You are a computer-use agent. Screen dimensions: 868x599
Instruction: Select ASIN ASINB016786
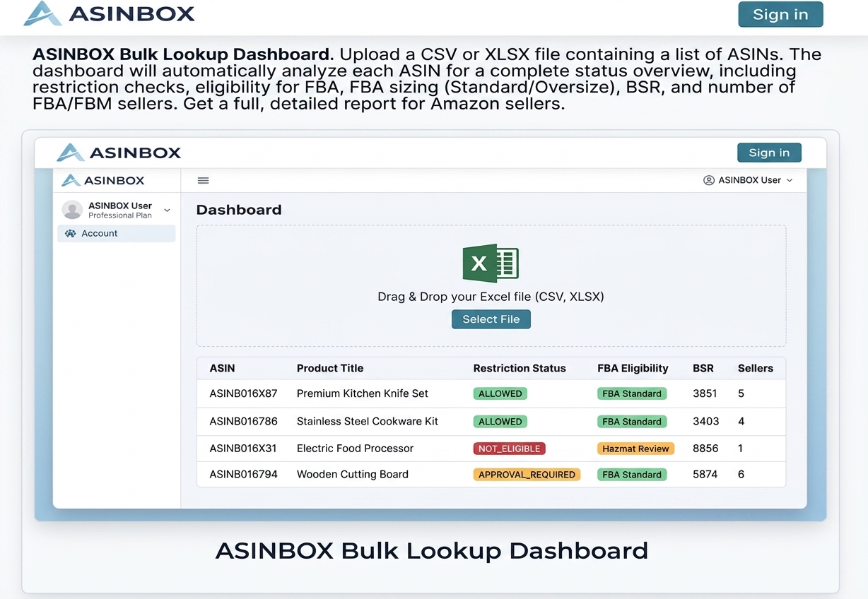point(243,421)
